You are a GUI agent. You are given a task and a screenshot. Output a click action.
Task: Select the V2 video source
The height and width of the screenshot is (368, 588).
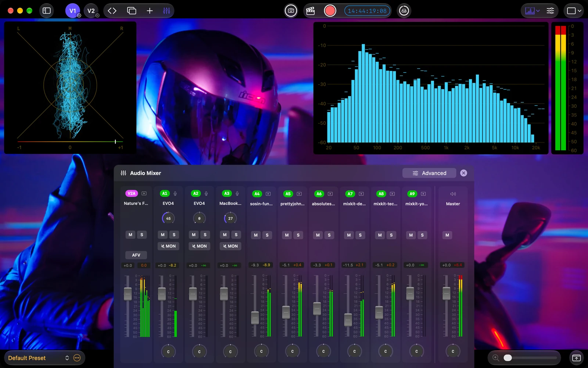91,11
